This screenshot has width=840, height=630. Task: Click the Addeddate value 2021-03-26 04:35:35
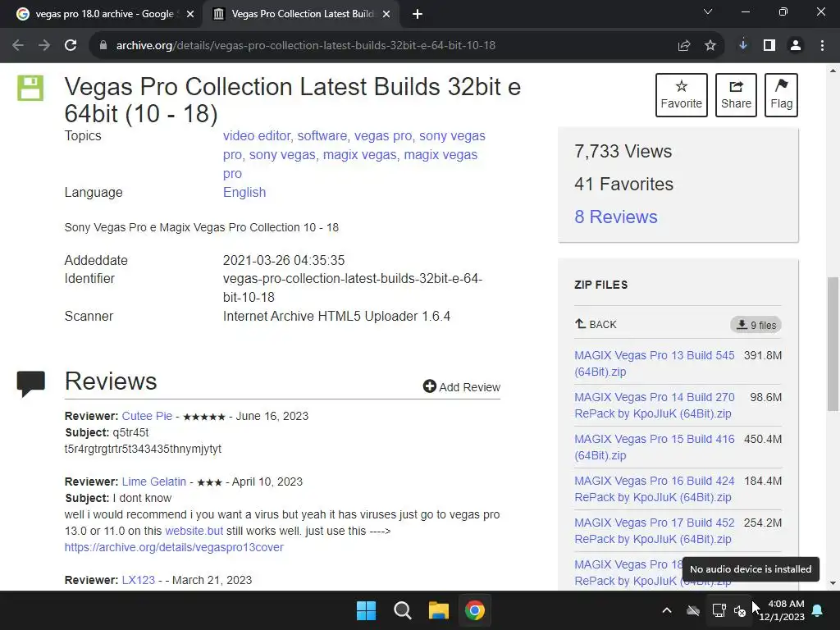coord(284,260)
